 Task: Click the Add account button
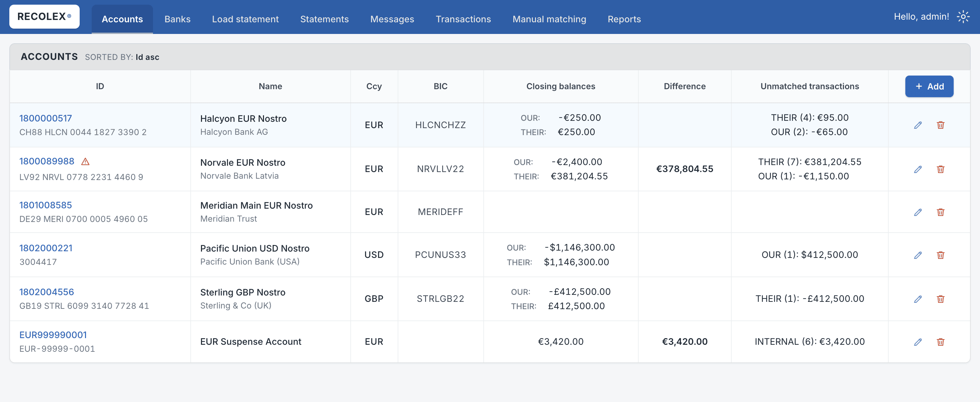929,86
